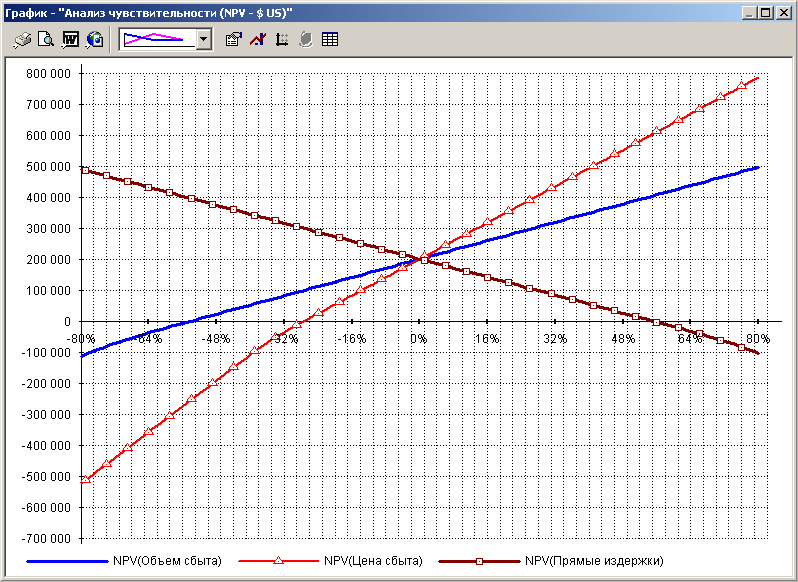Screen dimensions: 798x582
Task: Show the data table view
Action: click(x=330, y=39)
